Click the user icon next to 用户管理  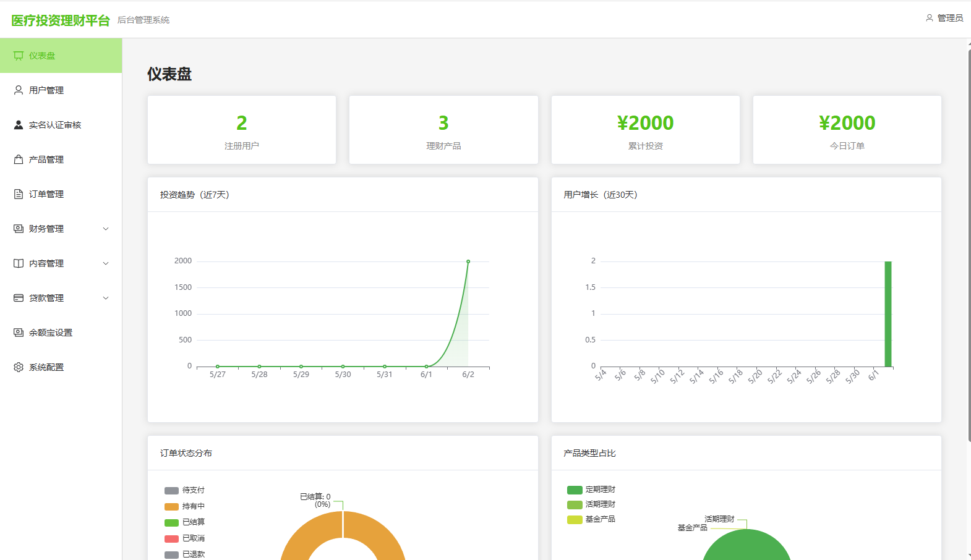(x=19, y=90)
